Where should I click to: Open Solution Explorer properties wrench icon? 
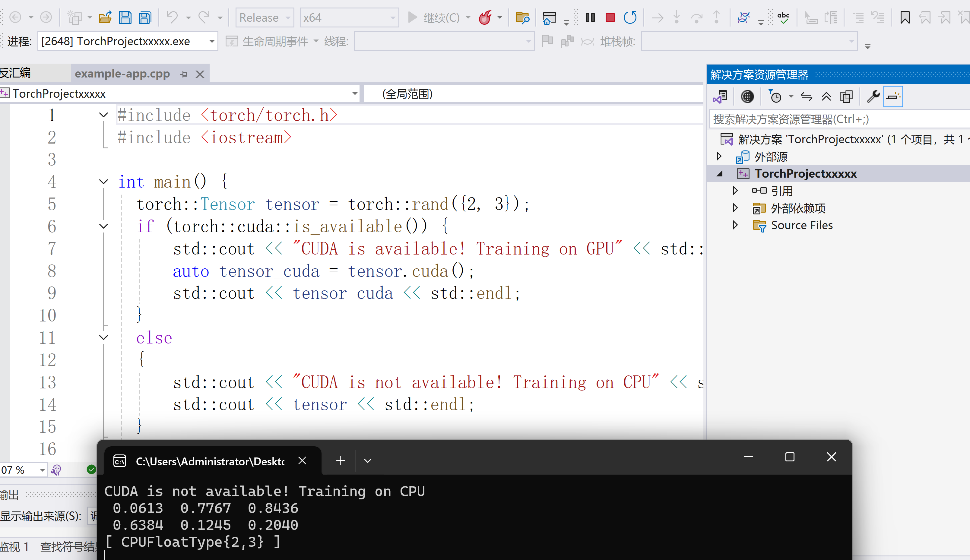[873, 96]
